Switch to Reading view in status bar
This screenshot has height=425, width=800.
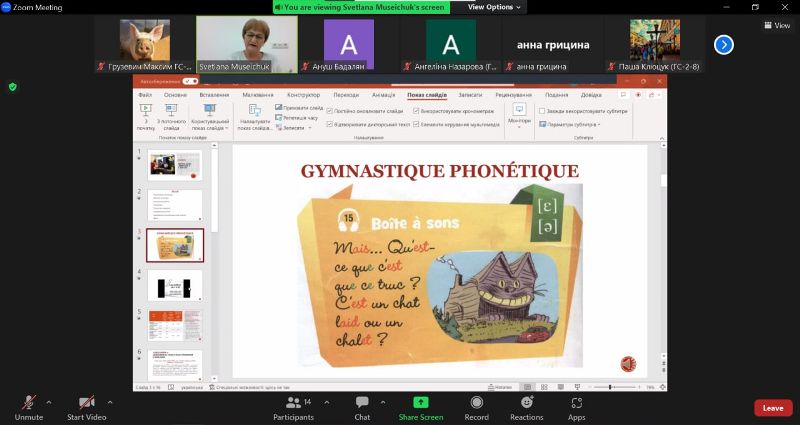(560, 387)
